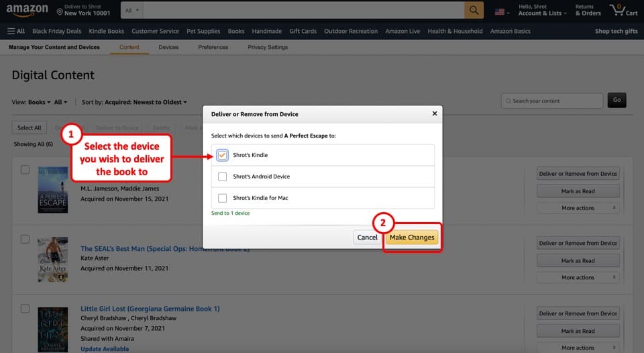Expand More actions for A Perfect Escape
Screen dimensions: 644x353
tap(578, 208)
